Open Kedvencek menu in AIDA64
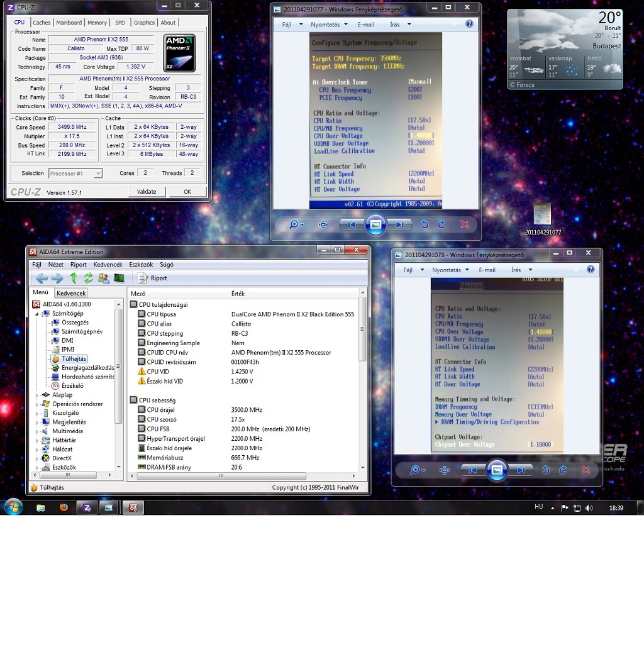 click(108, 265)
